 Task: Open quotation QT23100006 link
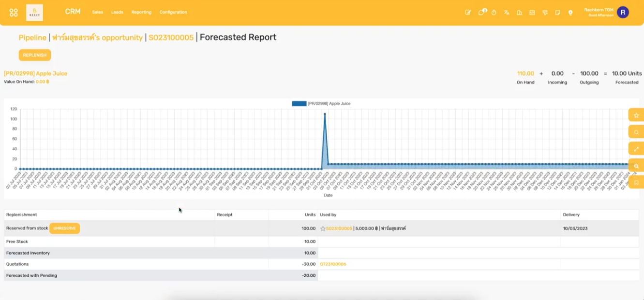pyautogui.click(x=333, y=264)
